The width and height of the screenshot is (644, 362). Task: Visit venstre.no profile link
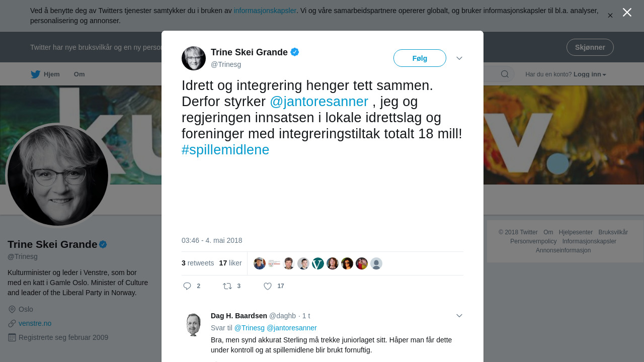[35, 323]
